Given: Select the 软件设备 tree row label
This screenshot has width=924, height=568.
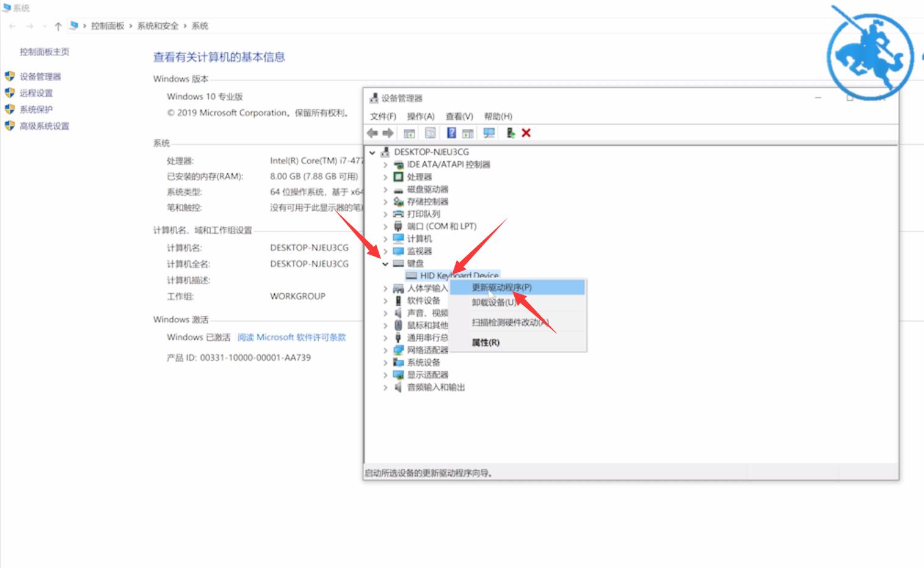Looking at the screenshot, I should [x=424, y=300].
